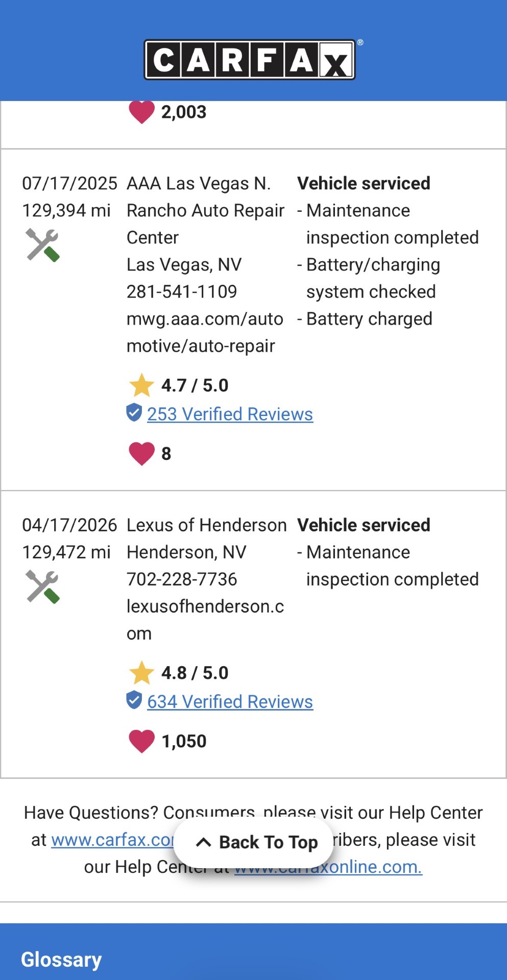Click the Back To Top button
Viewport: 507px width, 980px height.
pyautogui.click(x=253, y=842)
